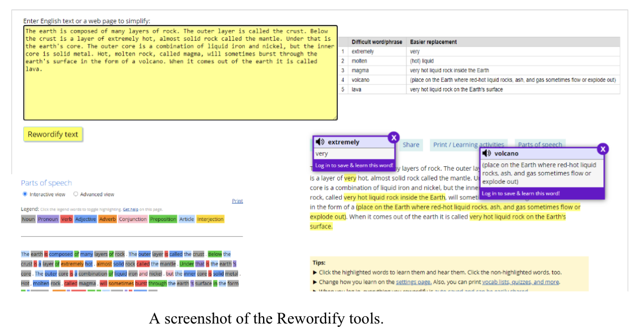The height and width of the screenshot is (336, 644).
Task: Close the extremely definition popup
Action: (x=393, y=138)
